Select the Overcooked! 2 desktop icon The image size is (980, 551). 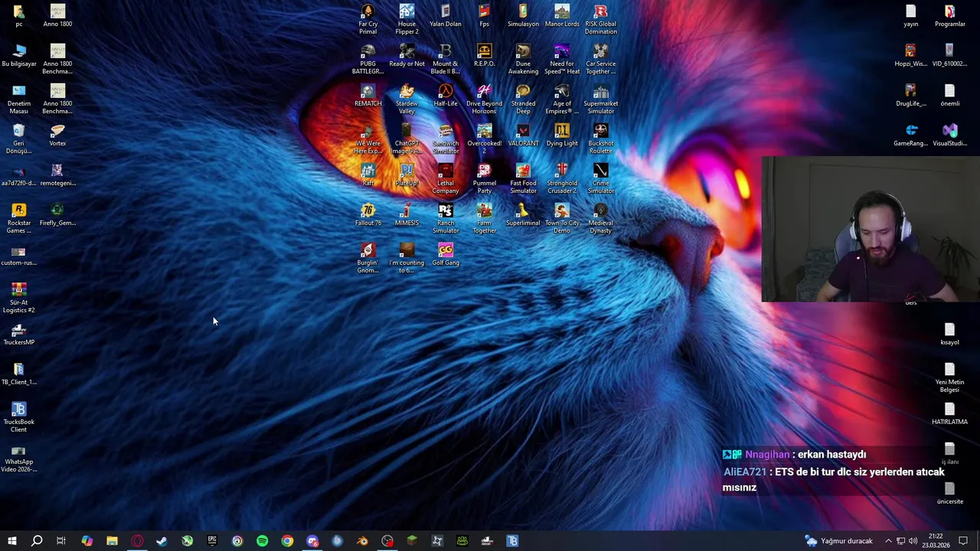[485, 139]
